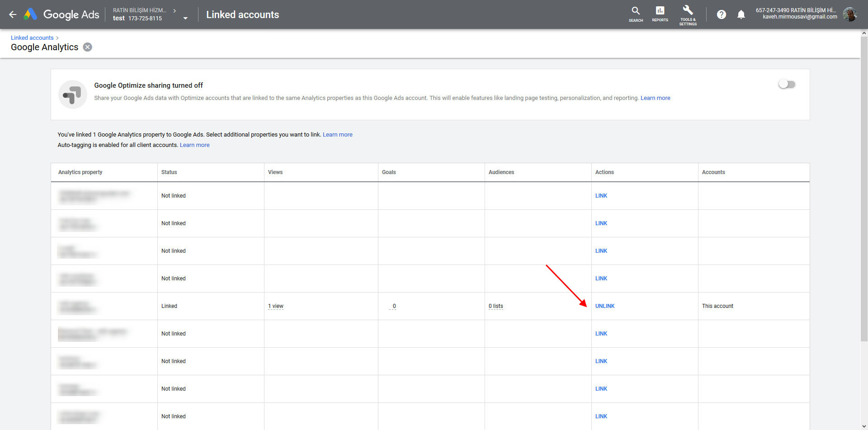Open Learn more about linking properties
The image size is (868, 430).
point(337,134)
